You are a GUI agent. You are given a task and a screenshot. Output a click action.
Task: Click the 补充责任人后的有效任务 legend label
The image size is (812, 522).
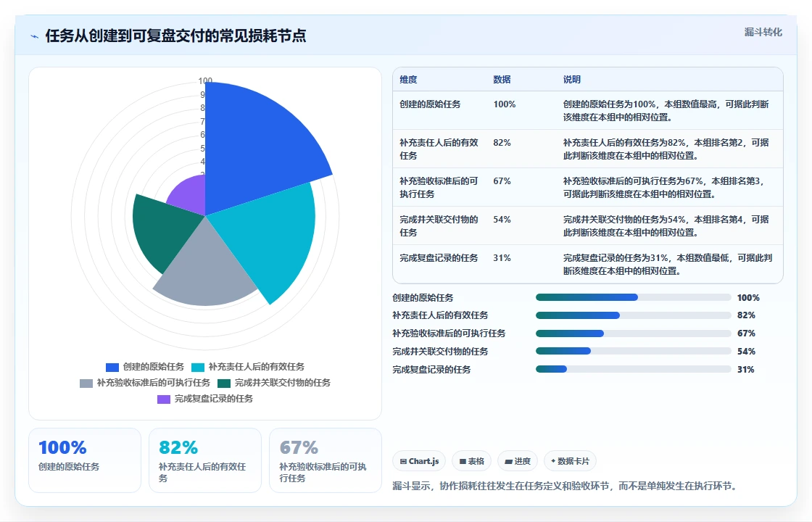pos(257,367)
